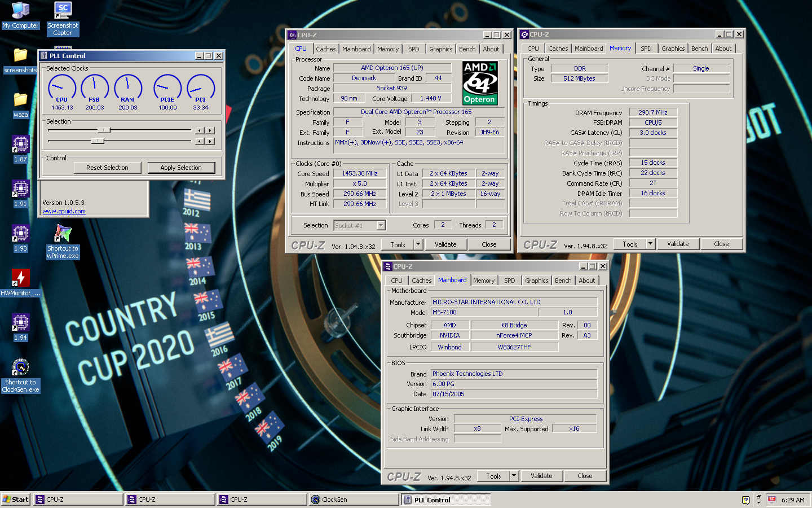This screenshot has height=508, width=812.
Task: Click the AMD Opteron 165 (UP) name field
Action: tap(392, 68)
